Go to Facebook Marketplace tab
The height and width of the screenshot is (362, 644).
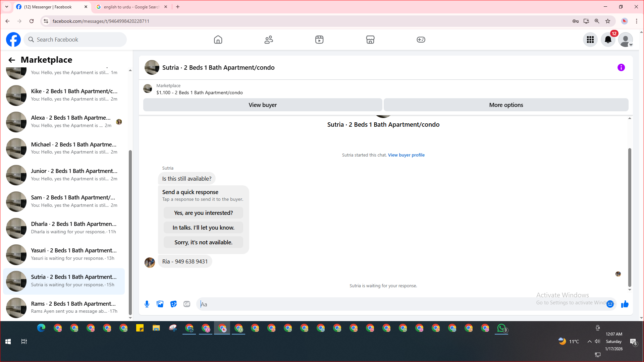[x=370, y=40]
